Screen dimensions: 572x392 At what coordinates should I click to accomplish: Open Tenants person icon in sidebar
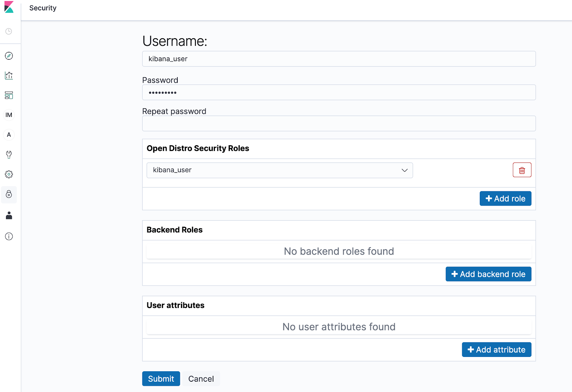click(9, 215)
